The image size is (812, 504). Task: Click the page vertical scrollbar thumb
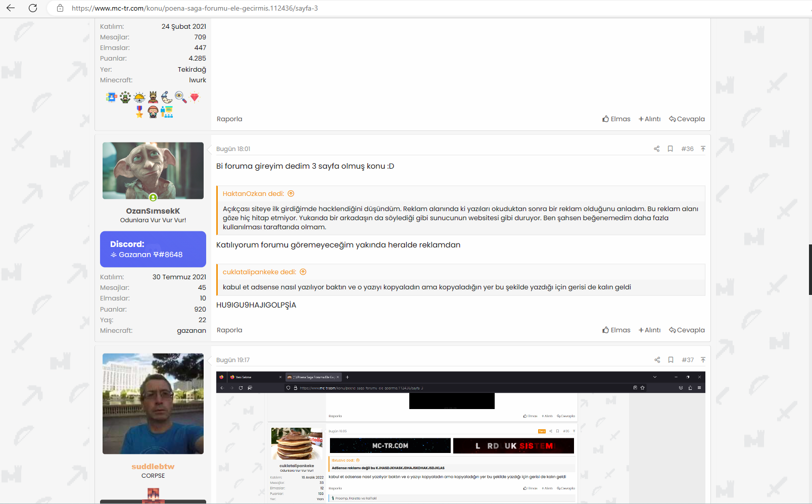[810, 270]
